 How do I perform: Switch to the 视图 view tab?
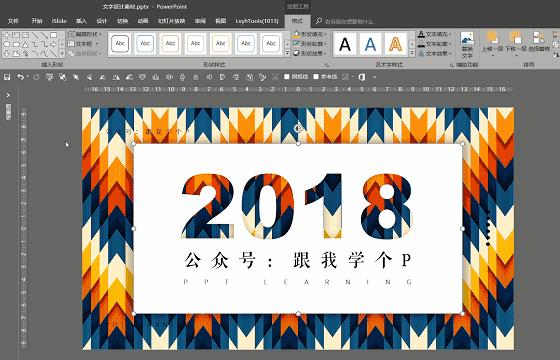[x=220, y=21]
